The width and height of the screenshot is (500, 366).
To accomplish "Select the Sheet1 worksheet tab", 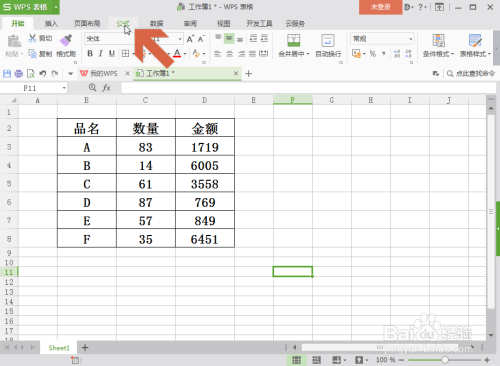I will coord(59,348).
